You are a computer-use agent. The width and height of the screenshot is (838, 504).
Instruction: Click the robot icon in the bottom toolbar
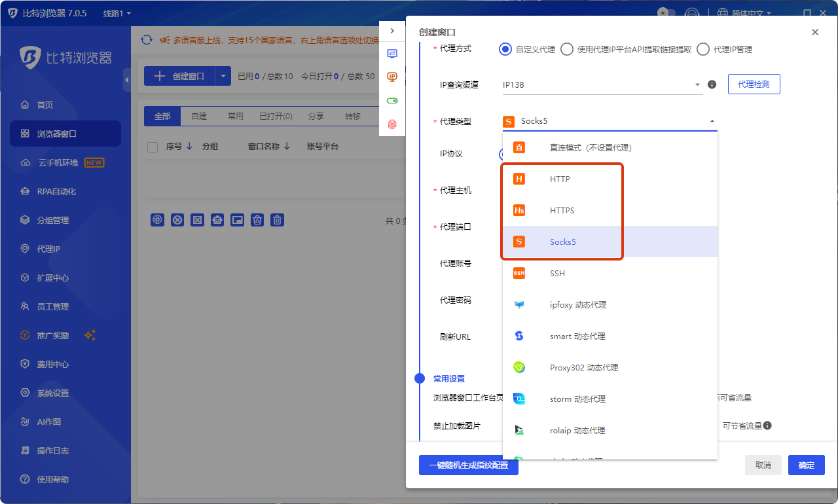pyautogui.click(x=217, y=220)
